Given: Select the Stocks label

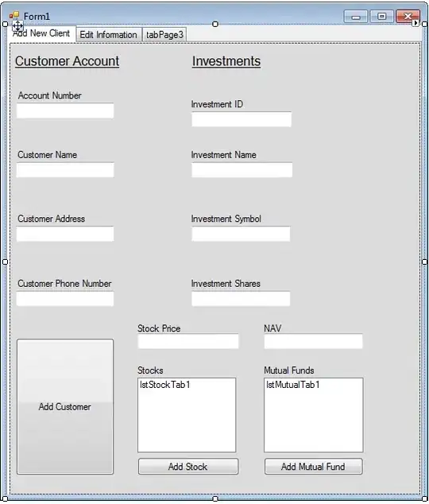Looking at the screenshot, I should tap(150, 370).
